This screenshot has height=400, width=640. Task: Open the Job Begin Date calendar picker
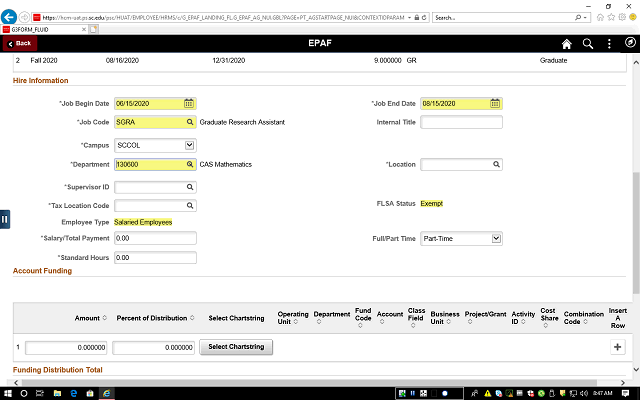click(189, 104)
